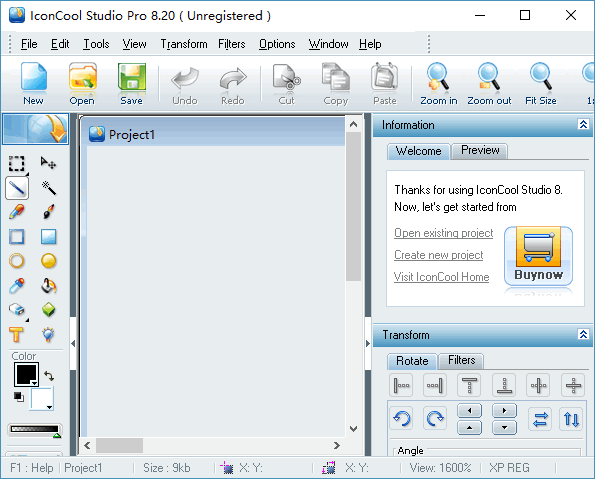Click the Buynow button

538,255
